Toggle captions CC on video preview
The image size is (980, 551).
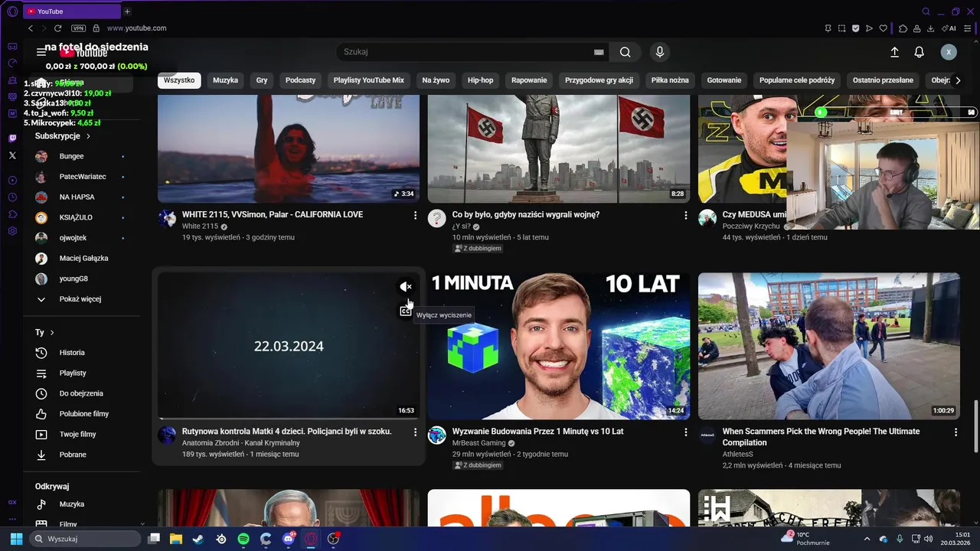pos(406,311)
